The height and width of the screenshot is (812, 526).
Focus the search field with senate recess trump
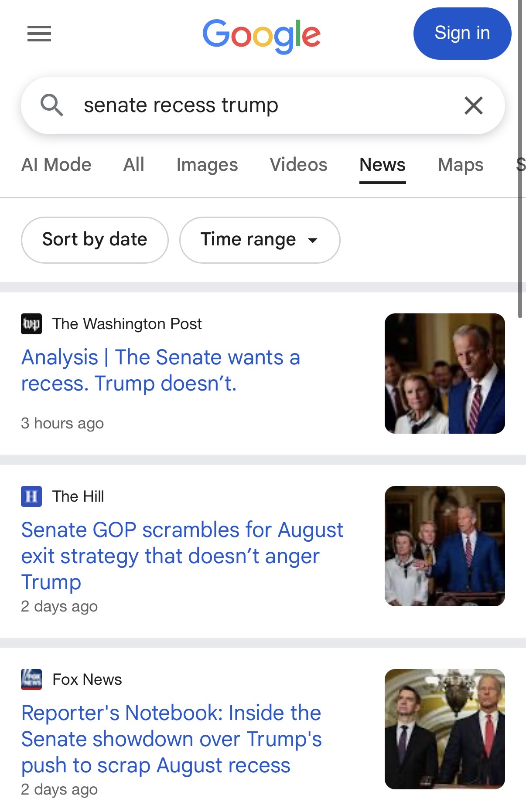click(263, 105)
